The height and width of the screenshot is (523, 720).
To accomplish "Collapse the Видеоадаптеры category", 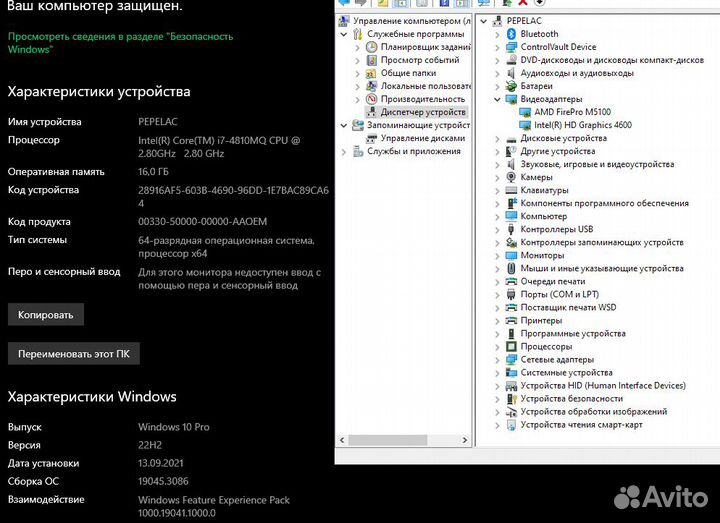I will [x=497, y=99].
